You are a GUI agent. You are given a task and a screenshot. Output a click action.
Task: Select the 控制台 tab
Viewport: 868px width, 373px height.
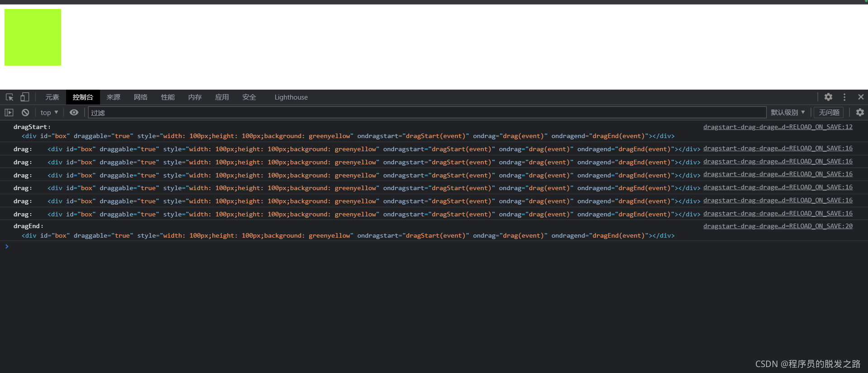83,97
